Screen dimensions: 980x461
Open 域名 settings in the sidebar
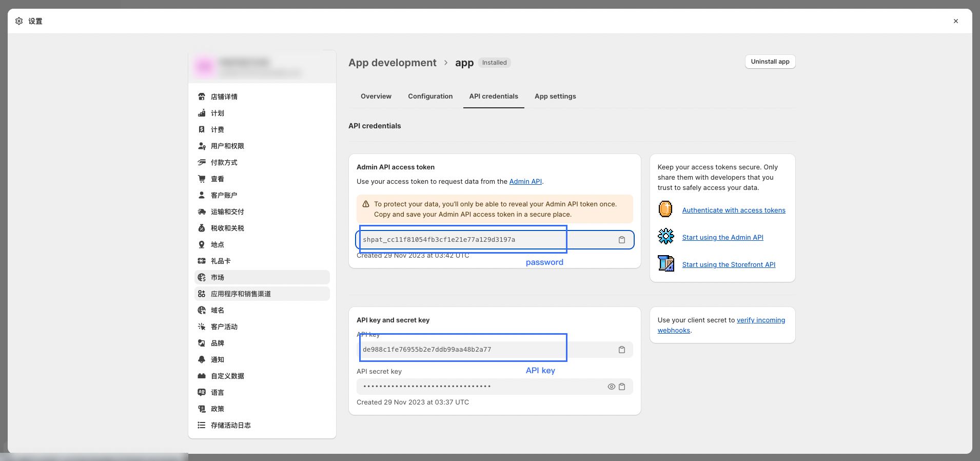pos(217,310)
